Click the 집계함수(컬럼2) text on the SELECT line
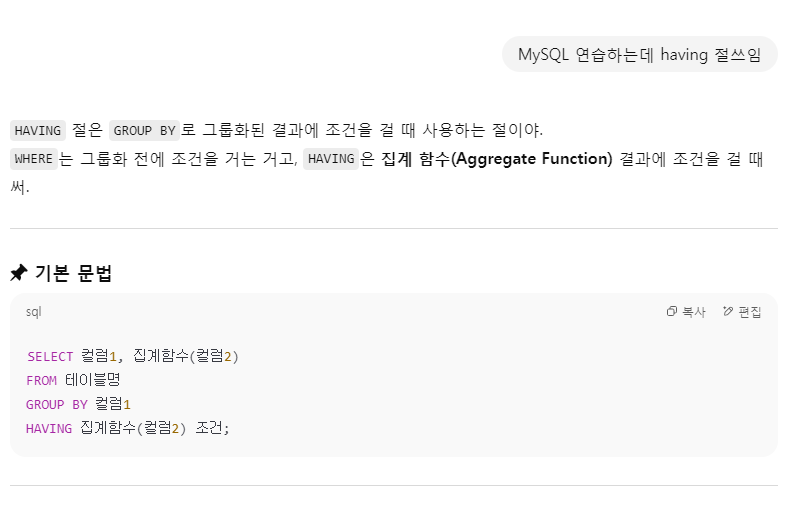800x512 pixels. point(186,356)
